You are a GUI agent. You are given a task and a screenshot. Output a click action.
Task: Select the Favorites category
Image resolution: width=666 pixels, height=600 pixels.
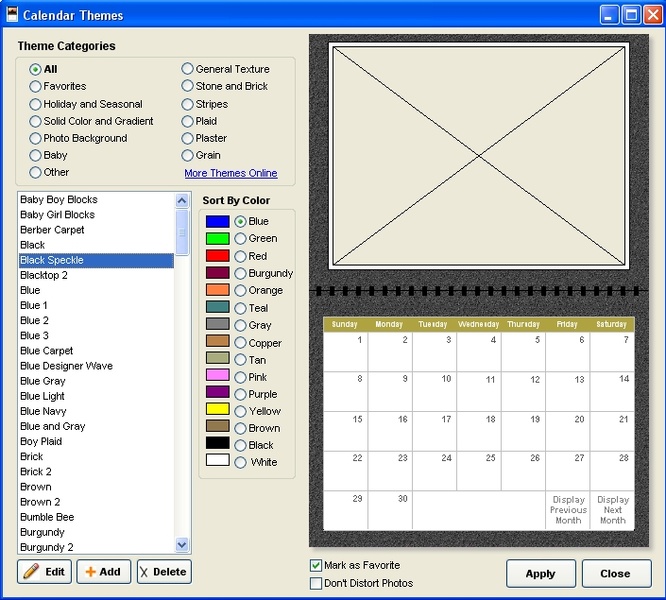(35, 86)
